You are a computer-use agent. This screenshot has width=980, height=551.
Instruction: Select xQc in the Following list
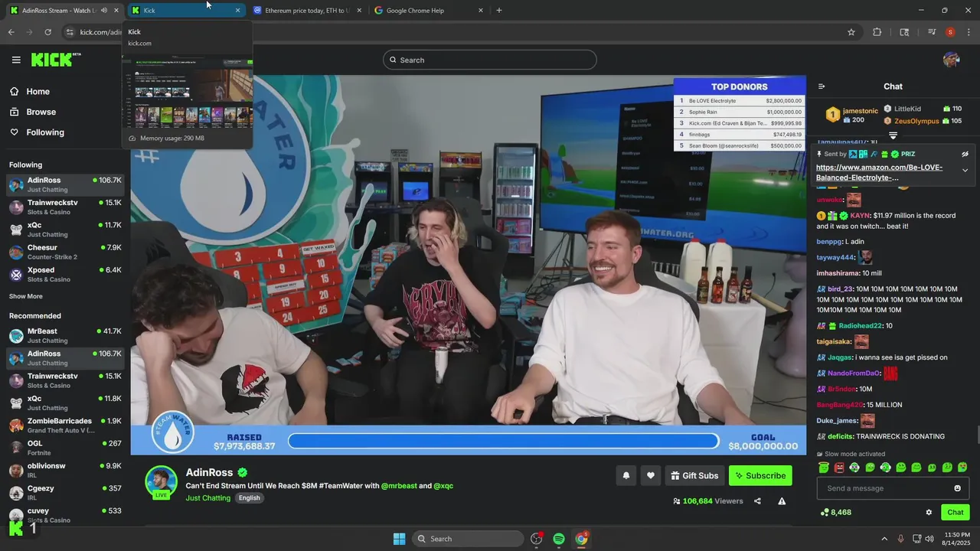[65, 230]
